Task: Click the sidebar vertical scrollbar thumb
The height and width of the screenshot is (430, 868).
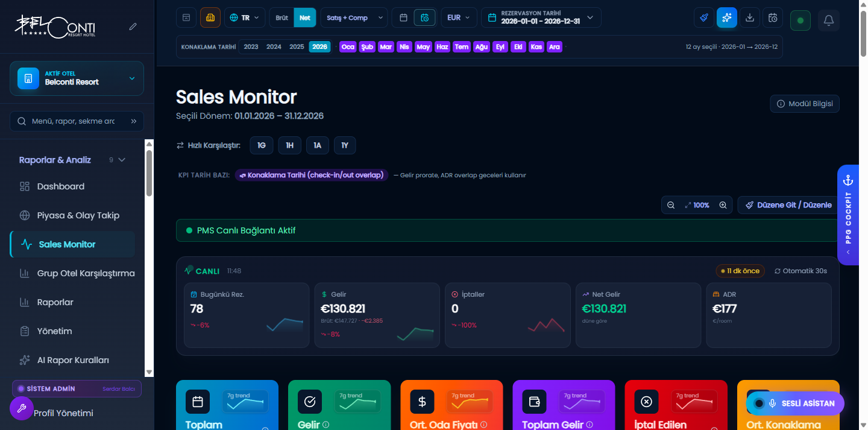Action: coord(149,172)
